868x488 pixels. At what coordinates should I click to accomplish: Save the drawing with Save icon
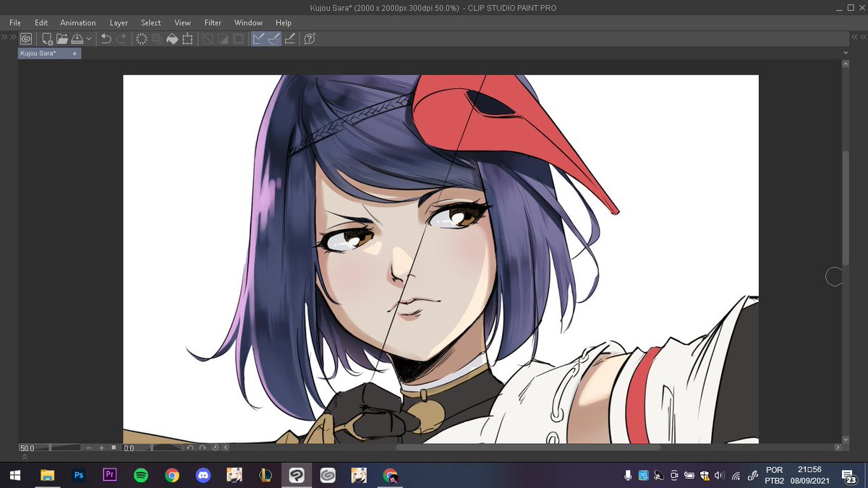point(77,39)
